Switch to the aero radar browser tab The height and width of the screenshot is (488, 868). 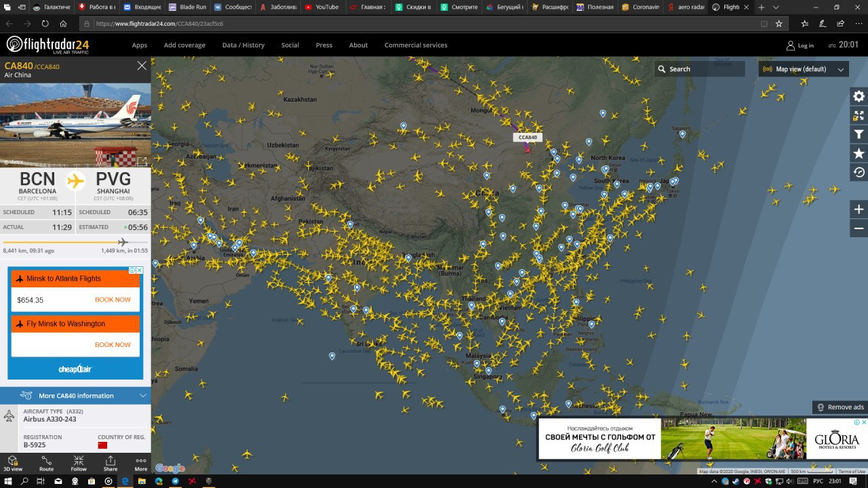(686, 7)
